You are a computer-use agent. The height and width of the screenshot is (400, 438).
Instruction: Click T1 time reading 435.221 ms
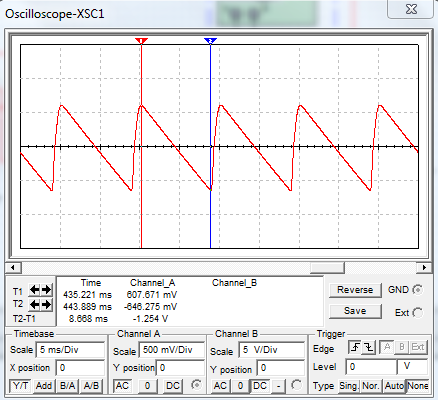pyautogui.click(x=87, y=295)
